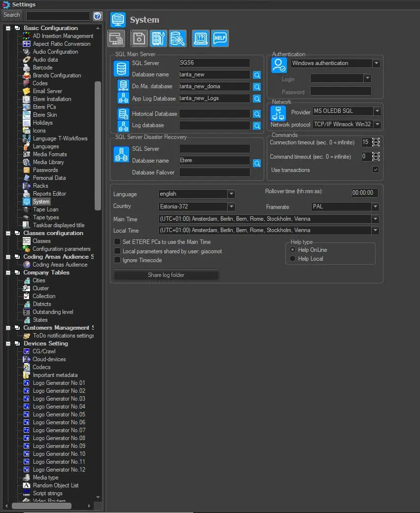The height and width of the screenshot is (513, 420).
Task: Browse for Database name with magnifier icon
Action: (x=257, y=75)
